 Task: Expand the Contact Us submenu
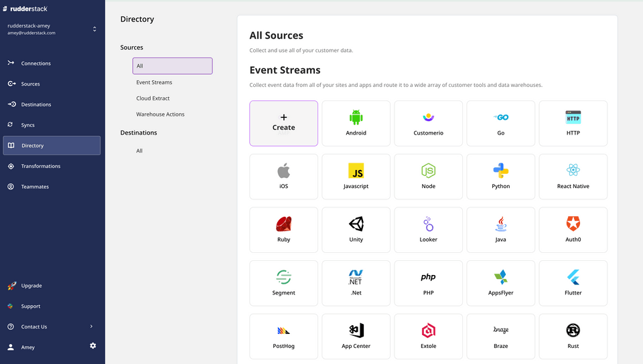(x=91, y=327)
